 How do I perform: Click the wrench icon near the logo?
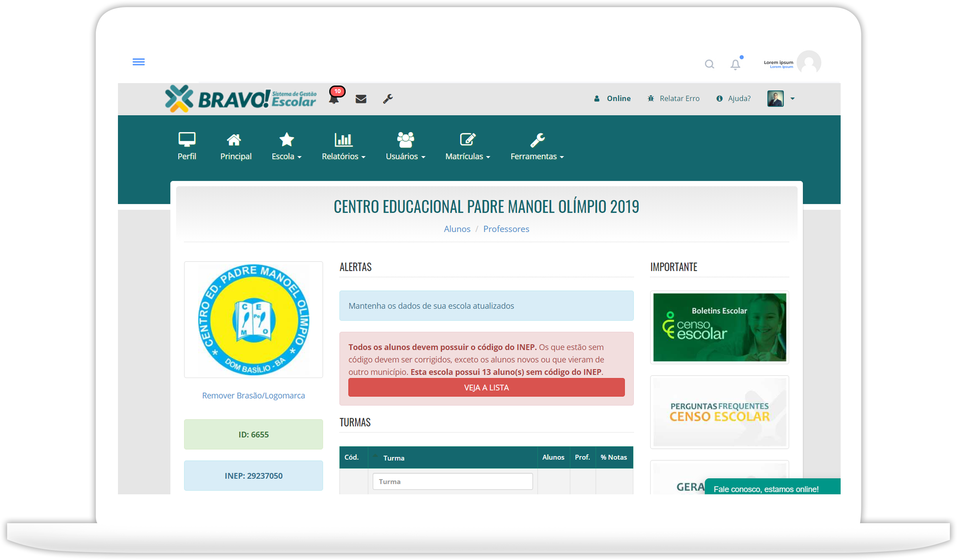click(x=388, y=99)
